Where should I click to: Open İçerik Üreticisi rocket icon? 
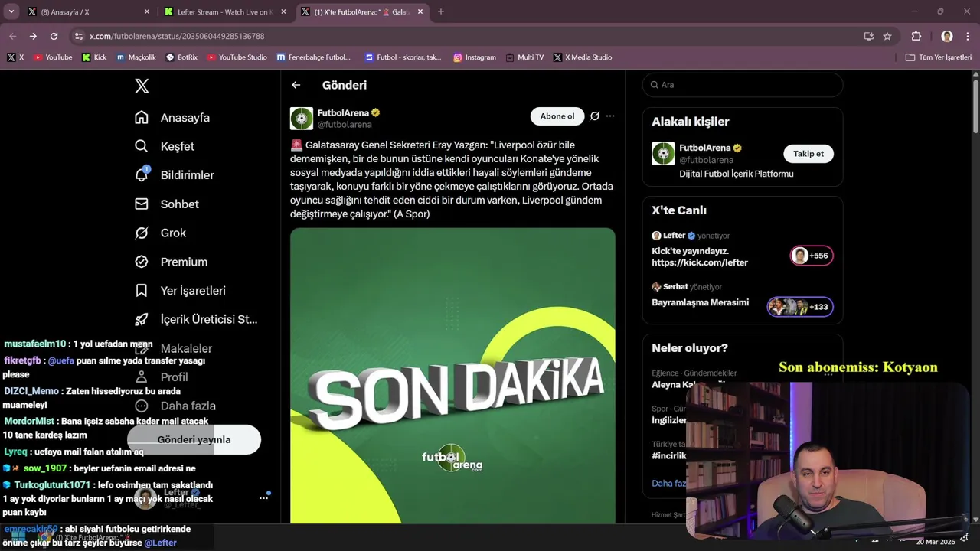point(142,319)
